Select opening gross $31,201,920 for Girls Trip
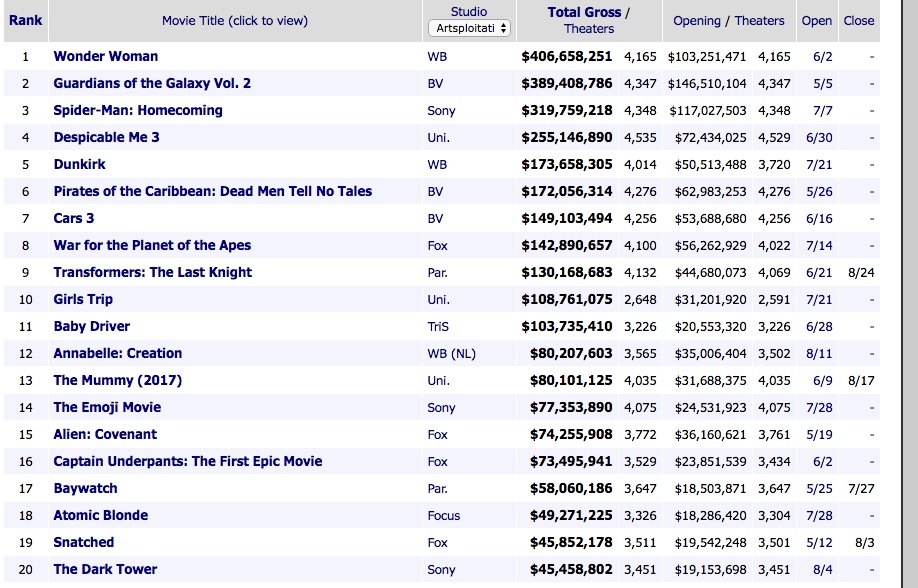This screenshot has width=918, height=588. pyautogui.click(x=711, y=299)
